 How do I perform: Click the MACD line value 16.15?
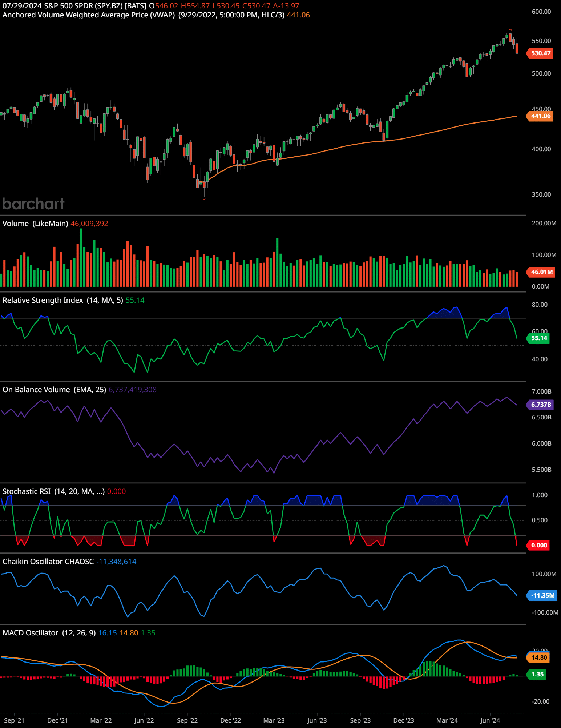108,633
